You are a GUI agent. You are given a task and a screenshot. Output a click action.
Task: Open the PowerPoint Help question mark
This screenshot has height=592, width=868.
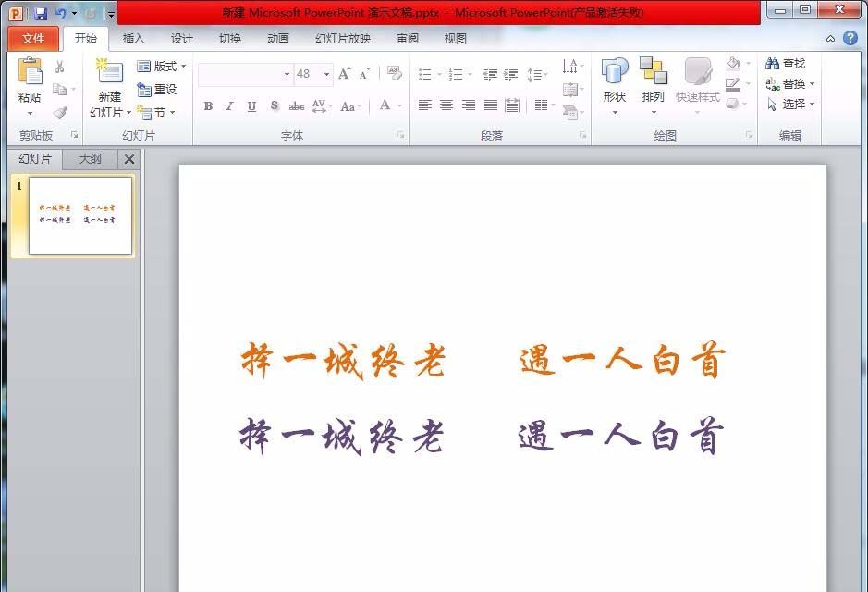tap(850, 38)
